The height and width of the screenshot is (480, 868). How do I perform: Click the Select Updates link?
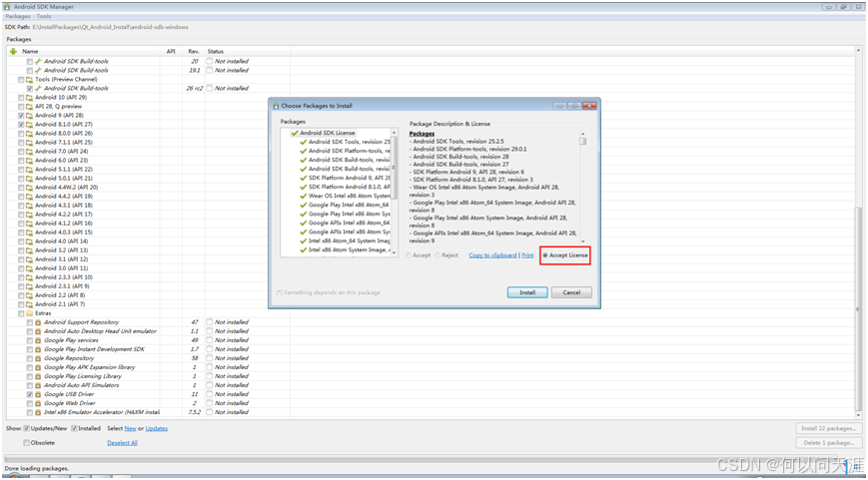tap(157, 428)
